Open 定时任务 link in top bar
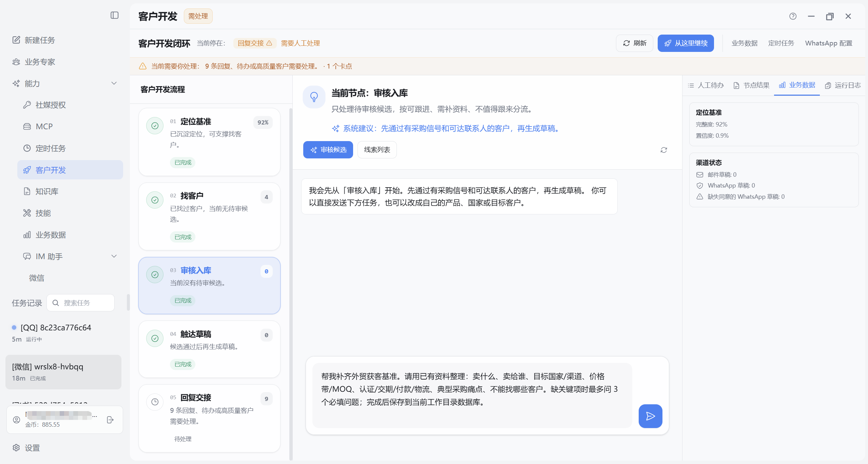Screen dimensions: 868x464 [781, 43]
